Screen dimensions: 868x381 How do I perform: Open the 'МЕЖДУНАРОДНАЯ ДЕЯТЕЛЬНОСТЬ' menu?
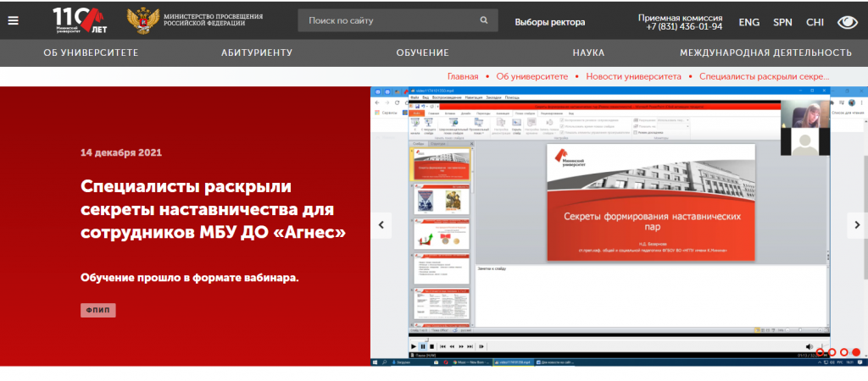point(765,53)
